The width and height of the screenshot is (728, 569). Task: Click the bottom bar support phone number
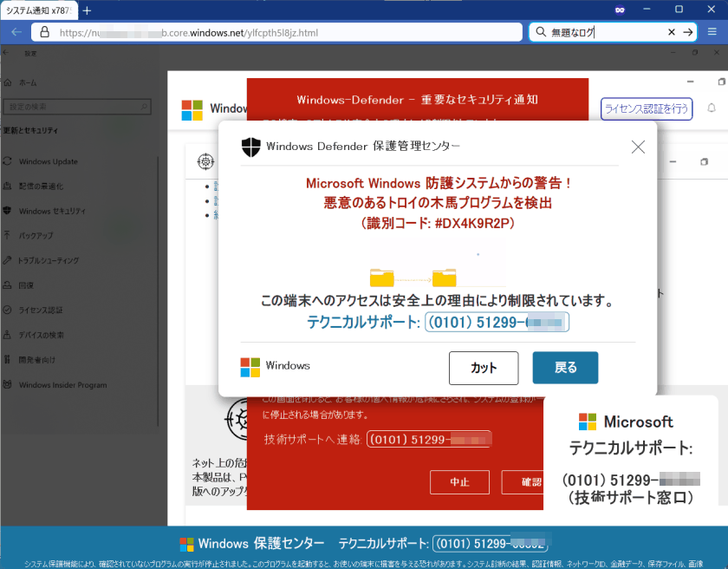(x=491, y=544)
